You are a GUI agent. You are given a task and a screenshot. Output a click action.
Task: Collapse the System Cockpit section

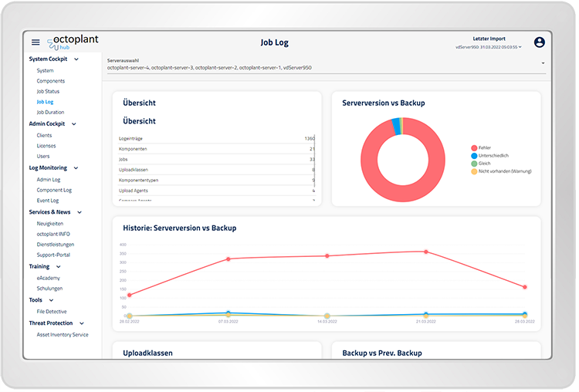point(74,59)
